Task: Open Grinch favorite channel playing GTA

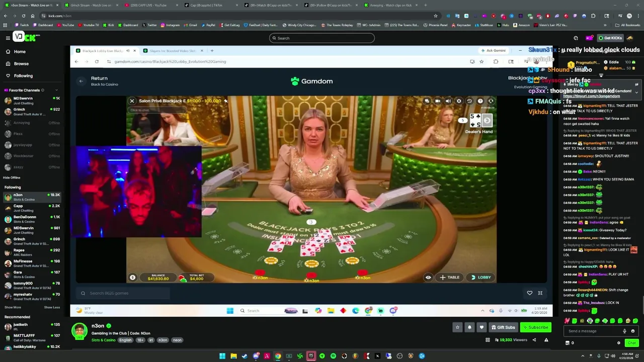Action: click(x=32, y=112)
